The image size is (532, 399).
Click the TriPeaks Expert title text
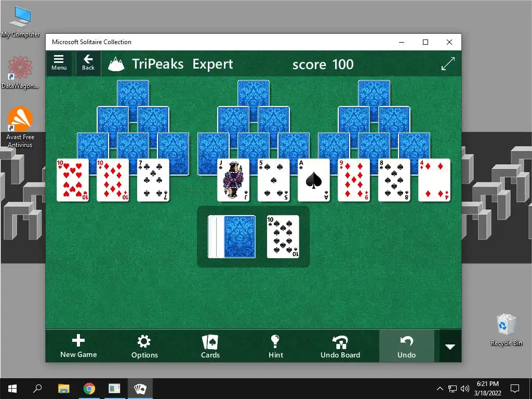coord(182,64)
